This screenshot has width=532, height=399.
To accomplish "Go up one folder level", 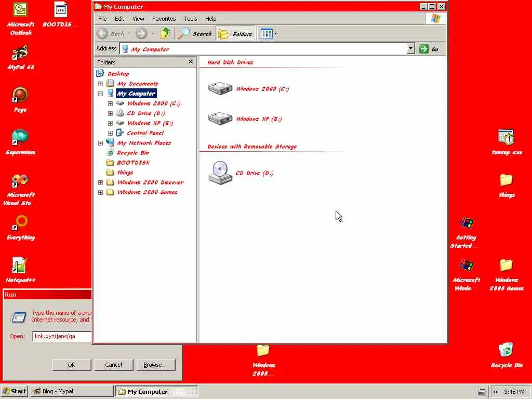I will tap(165, 34).
